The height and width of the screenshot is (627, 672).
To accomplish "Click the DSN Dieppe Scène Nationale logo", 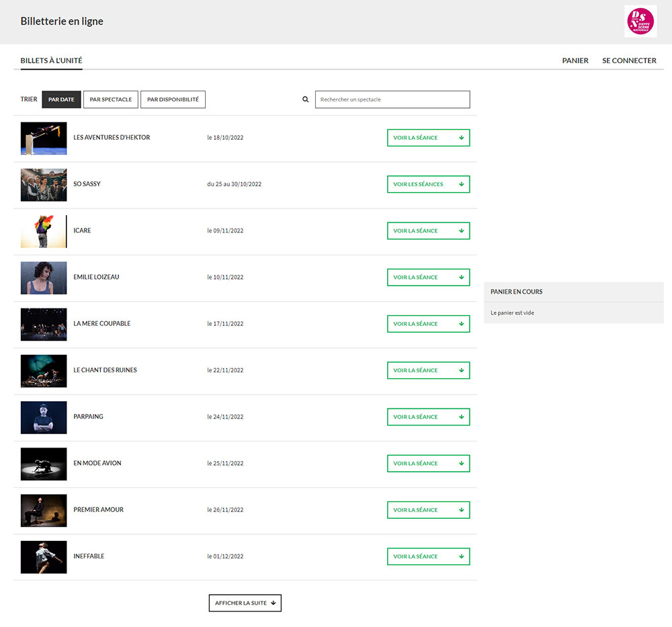I will [640, 22].
